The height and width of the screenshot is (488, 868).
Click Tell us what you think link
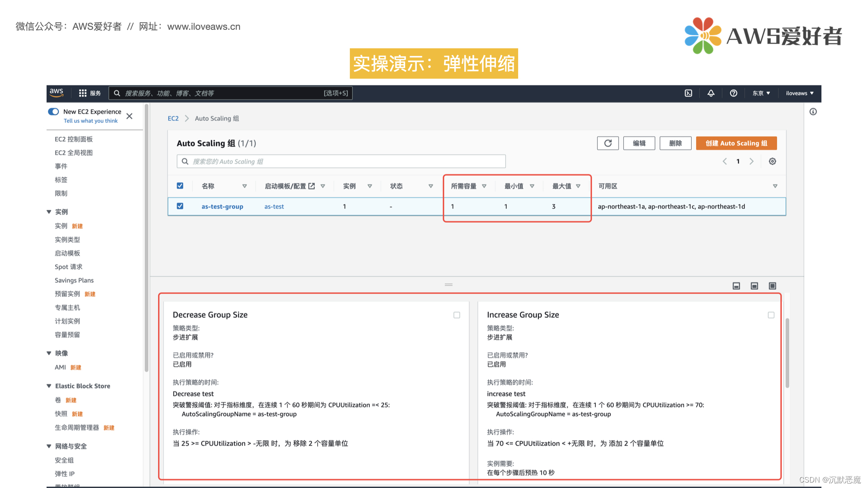point(90,121)
